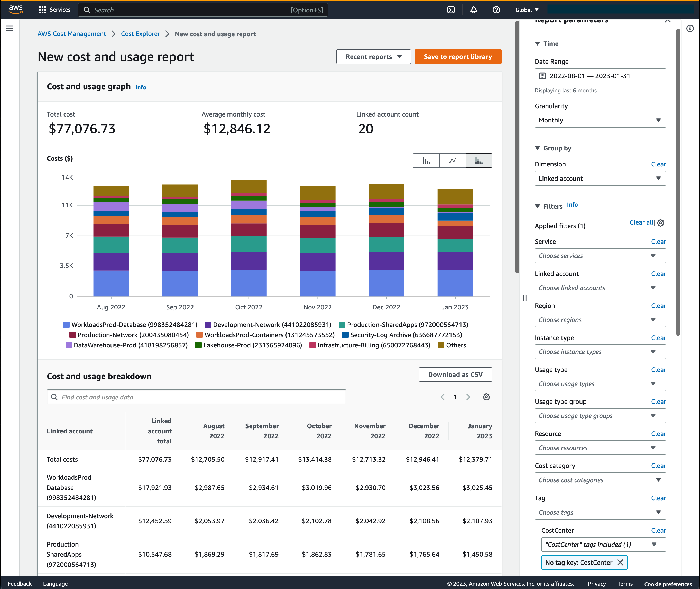The height and width of the screenshot is (589, 700).
Task: Open the notifications bell
Action: pos(473,10)
